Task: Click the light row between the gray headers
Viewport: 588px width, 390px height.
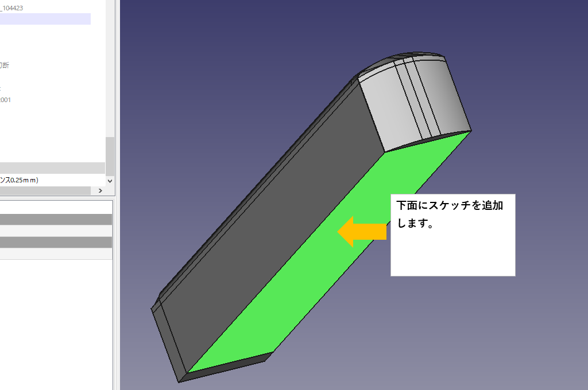Action: pyautogui.click(x=56, y=231)
